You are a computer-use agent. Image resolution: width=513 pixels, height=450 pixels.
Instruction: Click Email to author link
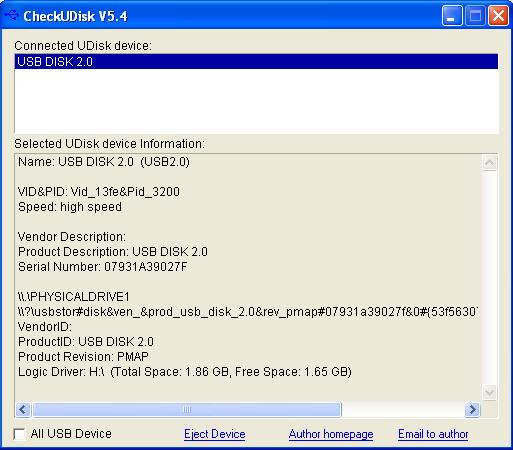pyautogui.click(x=433, y=434)
